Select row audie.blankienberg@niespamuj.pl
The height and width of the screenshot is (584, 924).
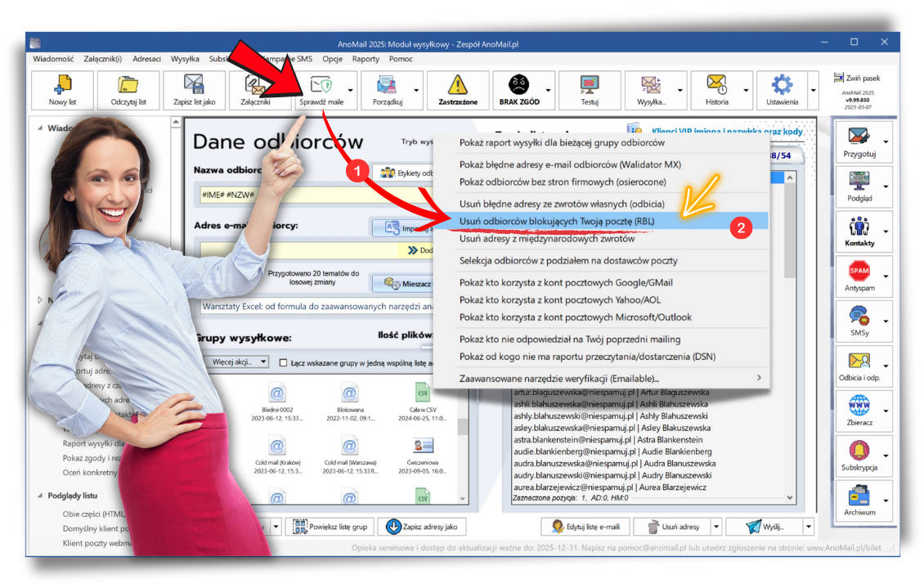pyautogui.click(x=612, y=451)
